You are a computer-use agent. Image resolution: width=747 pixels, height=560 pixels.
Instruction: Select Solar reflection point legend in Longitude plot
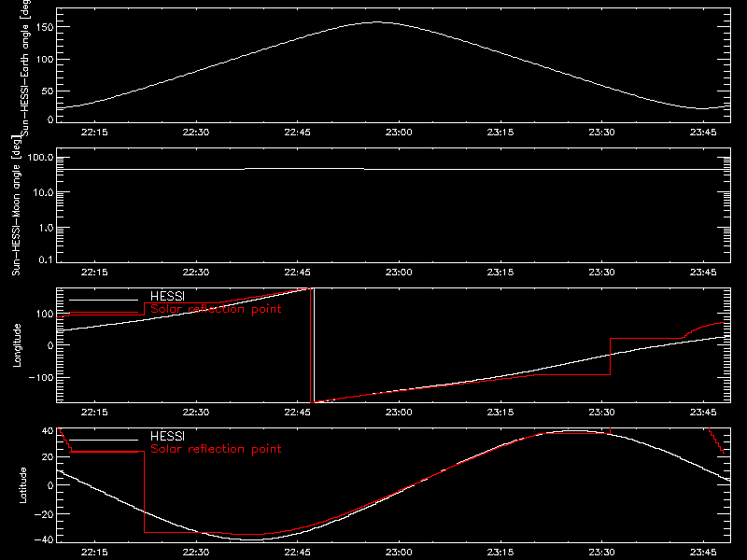pos(216,309)
